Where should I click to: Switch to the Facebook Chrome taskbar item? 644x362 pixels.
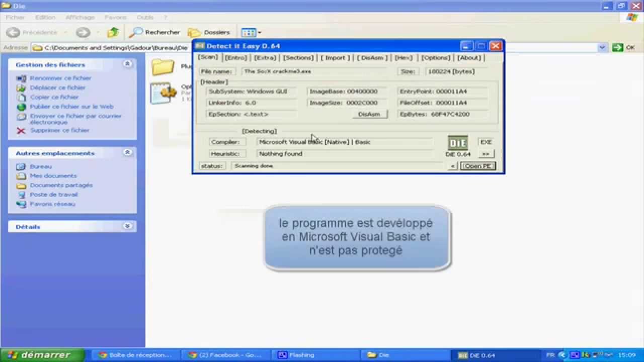(x=225, y=354)
